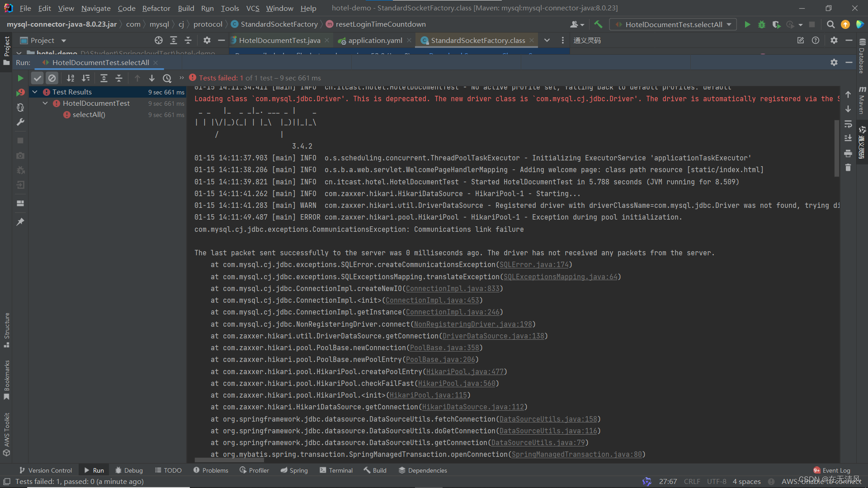Toggle scroll to end of console
868x488 pixels.
click(x=848, y=138)
